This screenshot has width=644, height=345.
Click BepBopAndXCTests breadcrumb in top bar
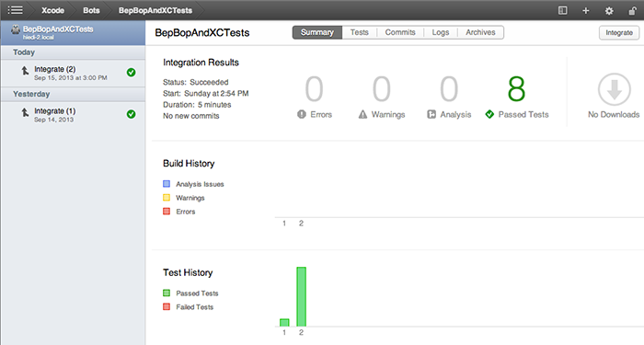coord(155,10)
